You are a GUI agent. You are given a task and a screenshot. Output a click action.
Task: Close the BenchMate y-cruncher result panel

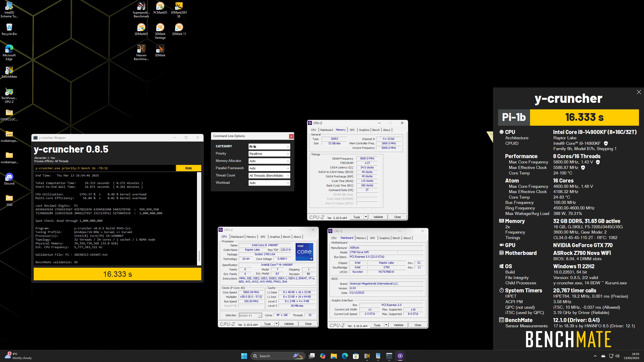tap(639, 92)
